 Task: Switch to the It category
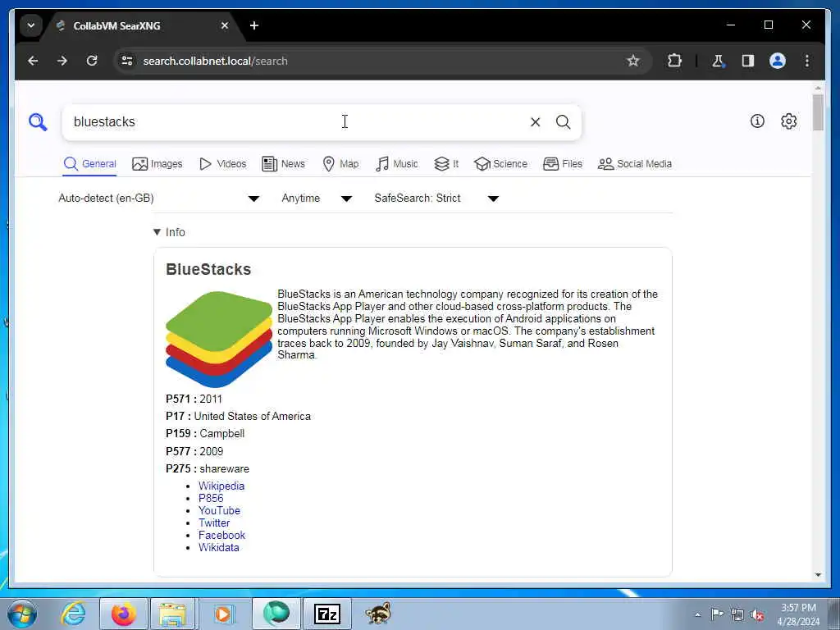(x=446, y=164)
